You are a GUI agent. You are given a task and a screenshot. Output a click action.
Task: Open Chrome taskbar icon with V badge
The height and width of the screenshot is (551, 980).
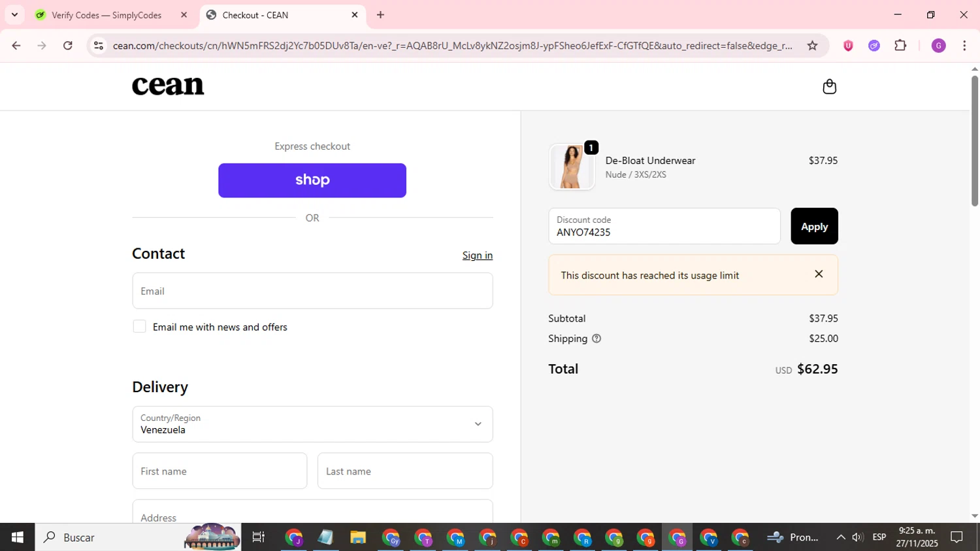[x=708, y=537]
